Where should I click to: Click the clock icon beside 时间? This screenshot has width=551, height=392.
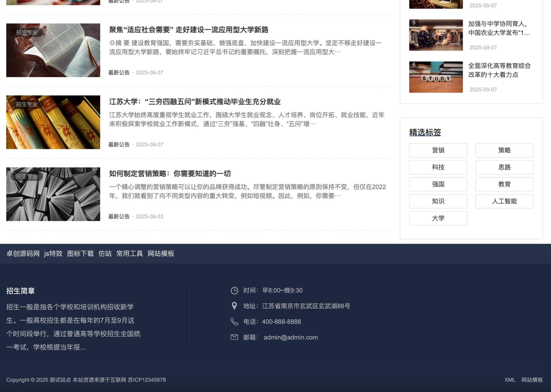(x=234, y=291)
